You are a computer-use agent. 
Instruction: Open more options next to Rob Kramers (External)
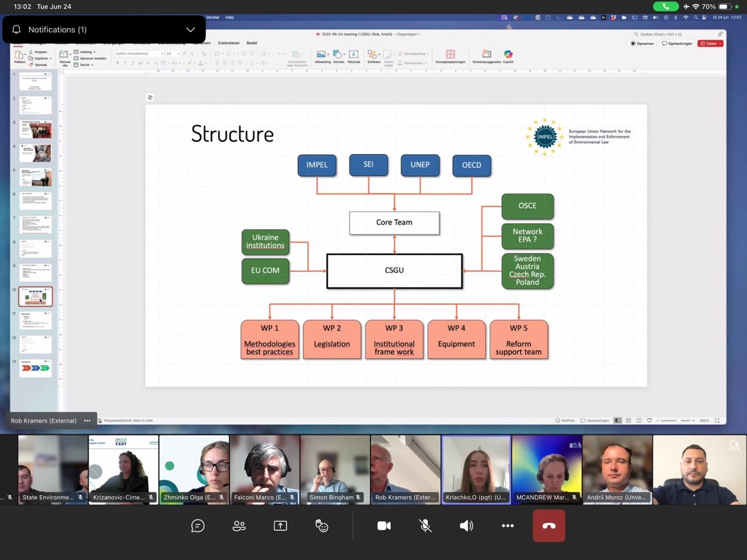tap(87, 421)
